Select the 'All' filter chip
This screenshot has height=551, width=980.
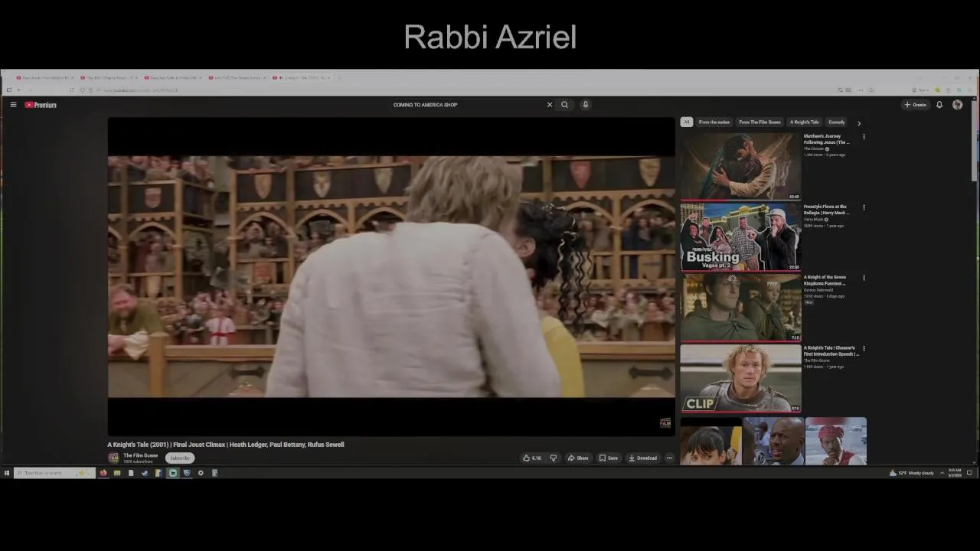pos(687,122)
